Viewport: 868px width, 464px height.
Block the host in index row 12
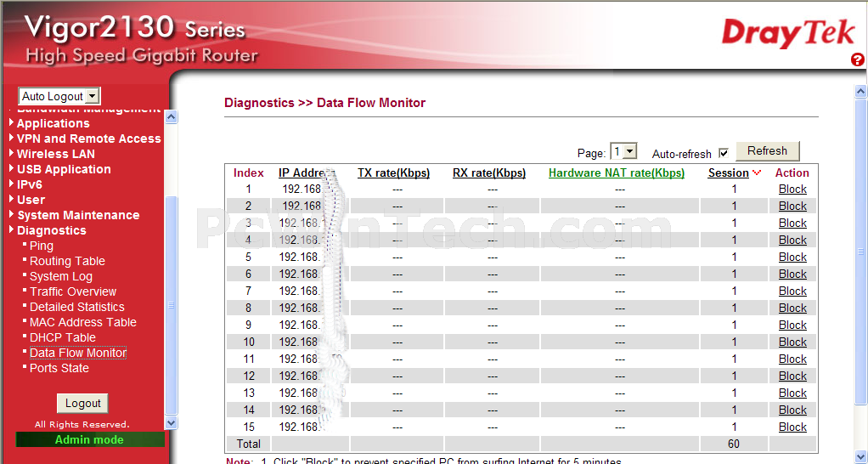tap(792, 376)
